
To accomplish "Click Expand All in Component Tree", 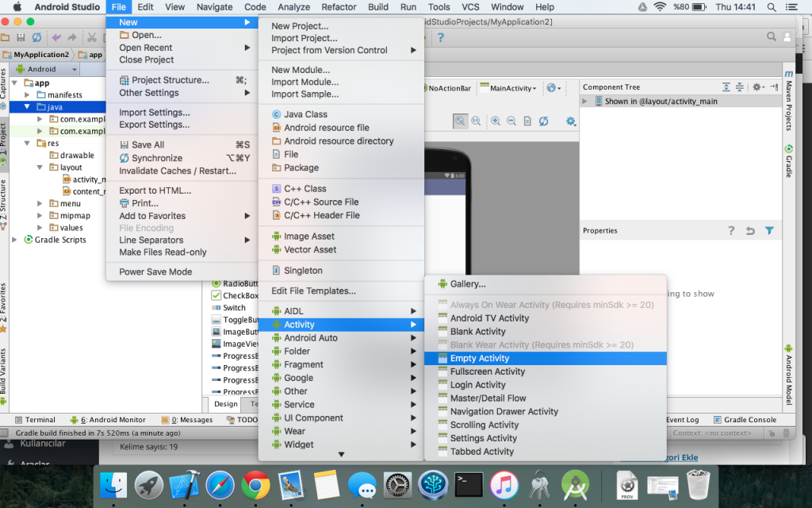I will coord(726,87).
